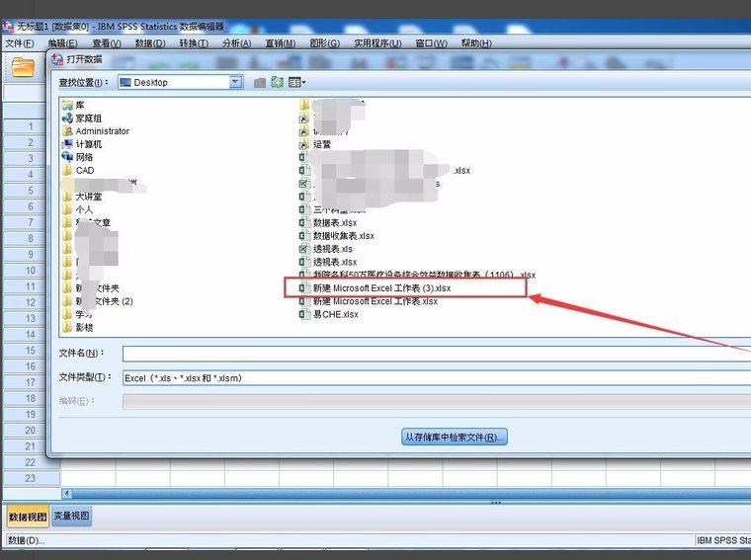
Task: Open the Administrator folder
Action: 102,131
